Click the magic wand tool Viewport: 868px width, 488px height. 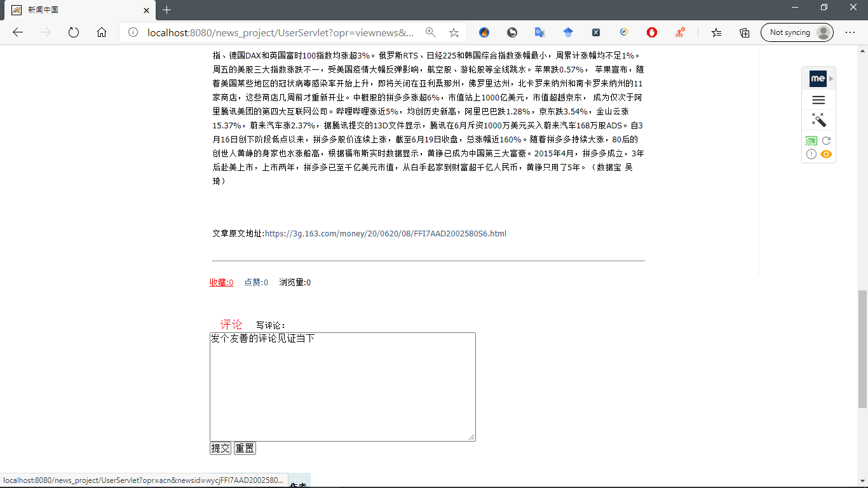click(x=818, y=119)
